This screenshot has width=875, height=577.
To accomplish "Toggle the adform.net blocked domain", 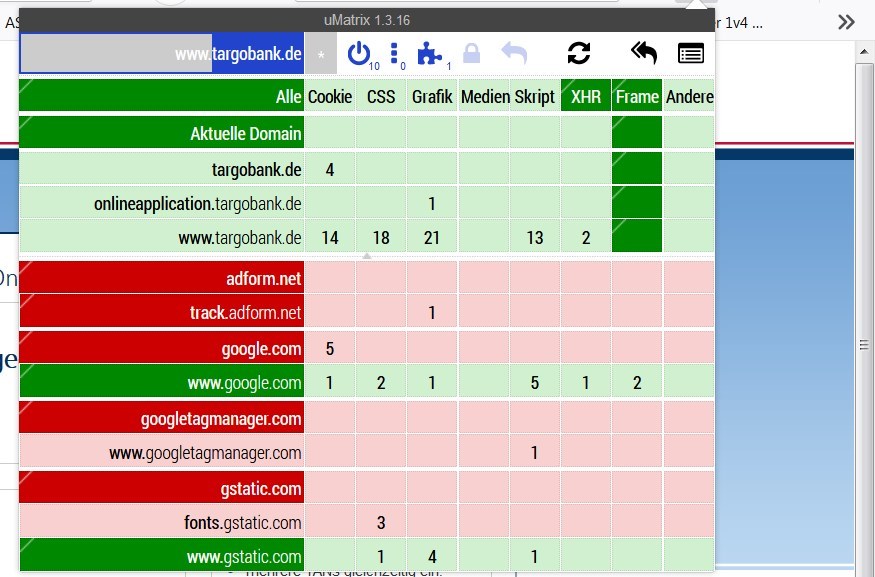I will click(162, 277).
